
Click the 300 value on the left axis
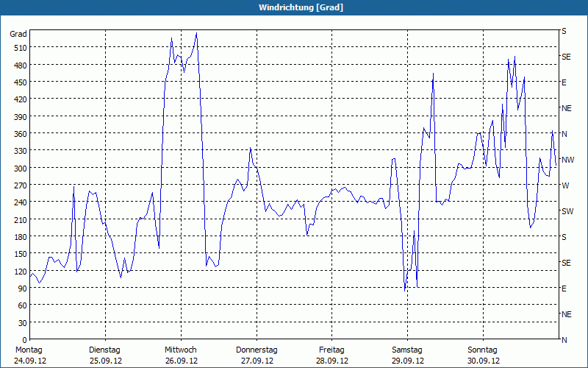point(21,169)
